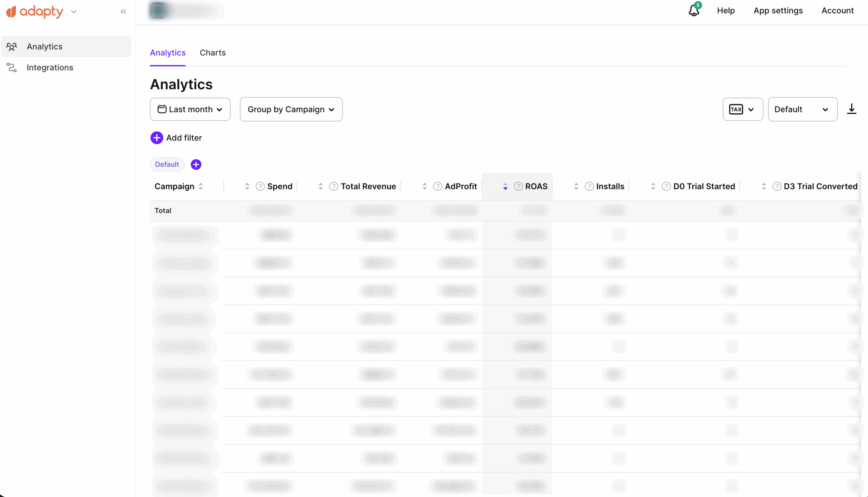
Task: Show help tooltip for Installs
Action: (x=589, y=186)
